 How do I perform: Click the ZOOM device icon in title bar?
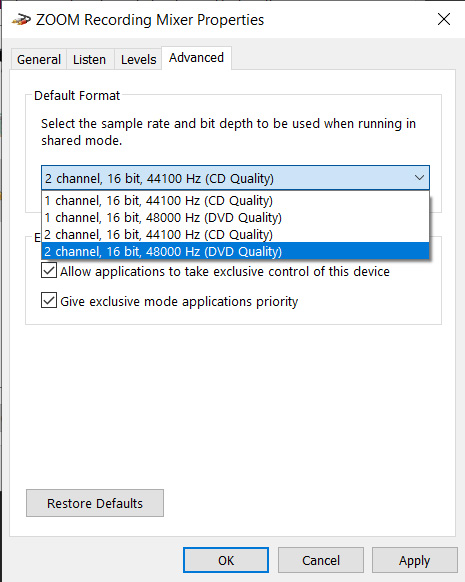21,19
